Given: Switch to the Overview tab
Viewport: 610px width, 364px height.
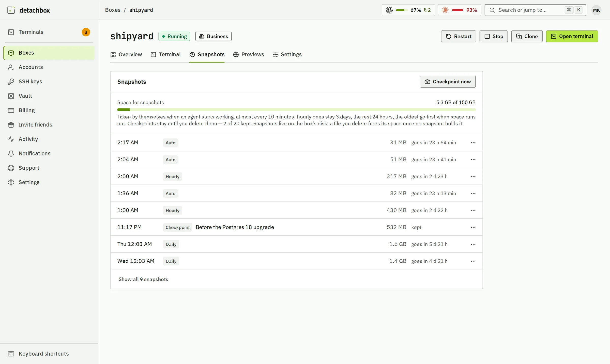Looking at the screenshot, I should (126, 55).
